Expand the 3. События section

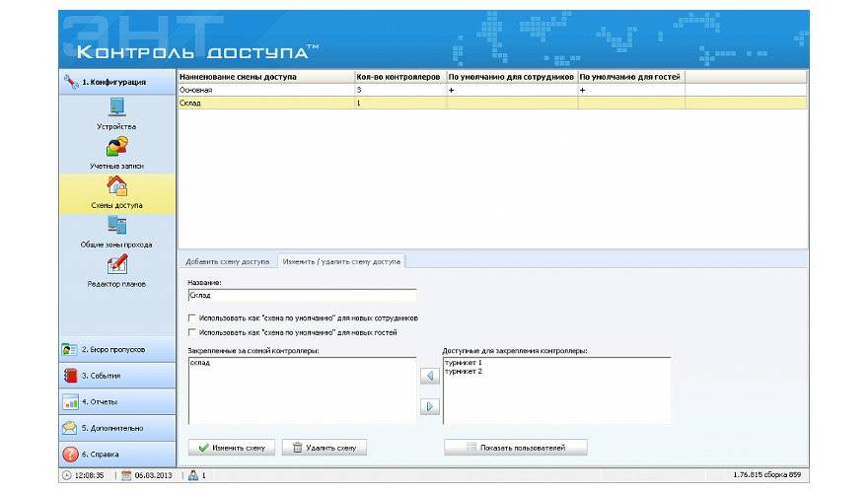coord(117,376)
